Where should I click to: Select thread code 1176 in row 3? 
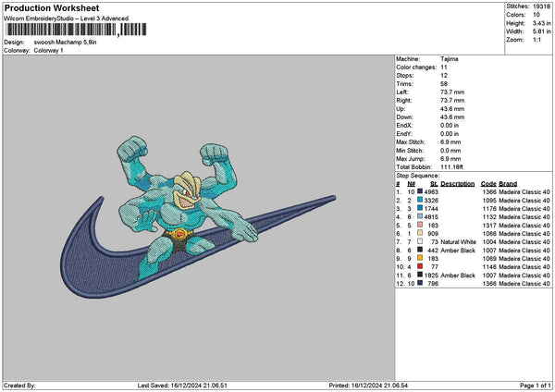(489, 208)
